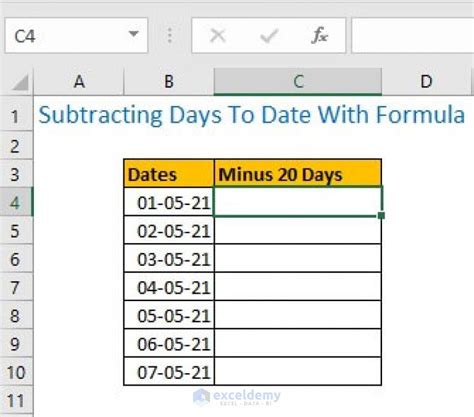The width and height of the screenshot is (474, 417).
Task: Select empty cell next to 04-05-21
Action: (x=298, y=287)
